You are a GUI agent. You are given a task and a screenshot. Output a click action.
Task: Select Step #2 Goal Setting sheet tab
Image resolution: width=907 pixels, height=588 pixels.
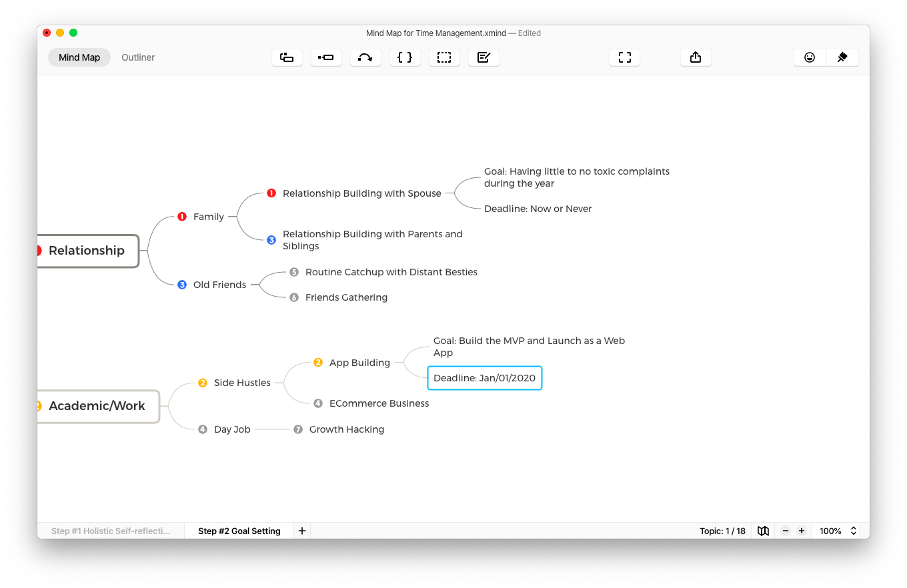(x=239, y=531)
